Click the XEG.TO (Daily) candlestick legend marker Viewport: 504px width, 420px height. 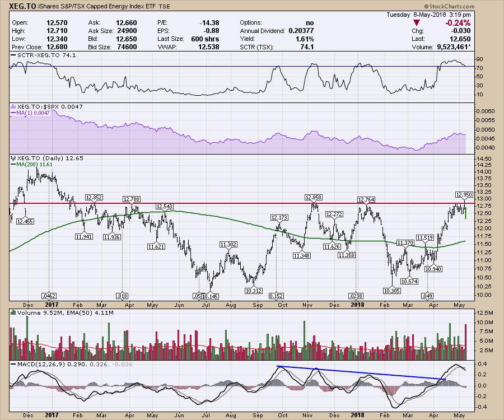point(13,158)
